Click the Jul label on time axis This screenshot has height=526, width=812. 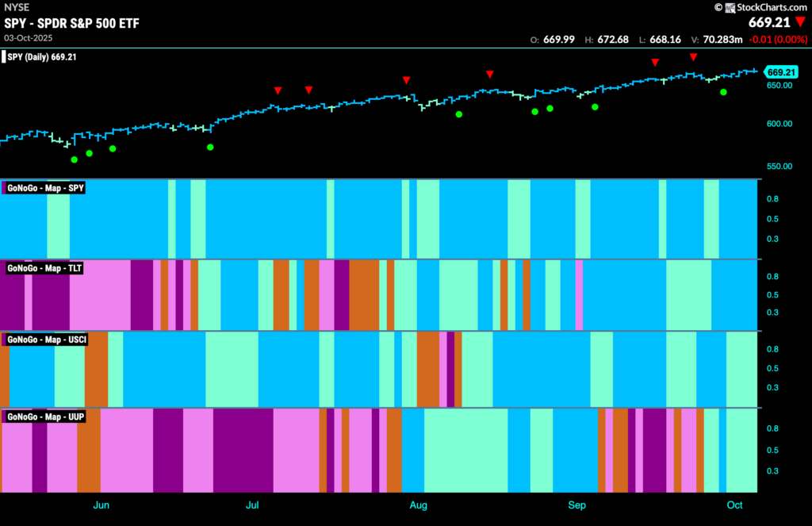click(252, 505)
